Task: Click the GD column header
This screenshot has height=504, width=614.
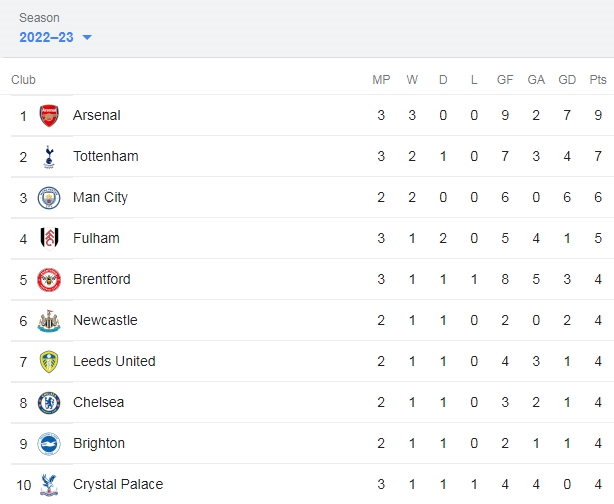Action: click(567, 79)
